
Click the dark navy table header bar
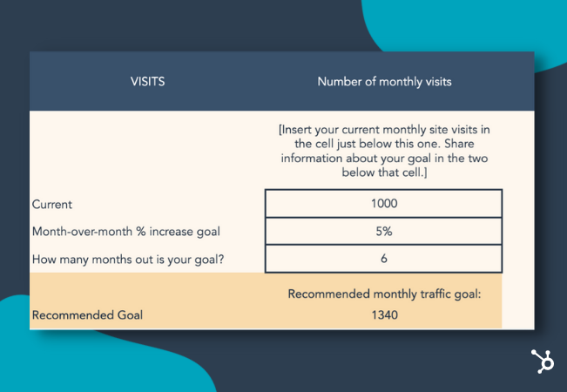281,81
